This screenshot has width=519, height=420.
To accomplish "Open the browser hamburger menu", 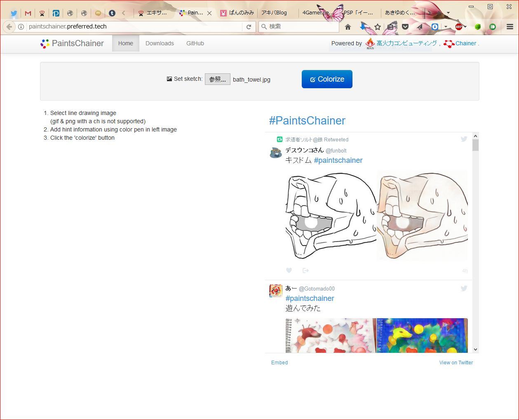I will point(510,27).
